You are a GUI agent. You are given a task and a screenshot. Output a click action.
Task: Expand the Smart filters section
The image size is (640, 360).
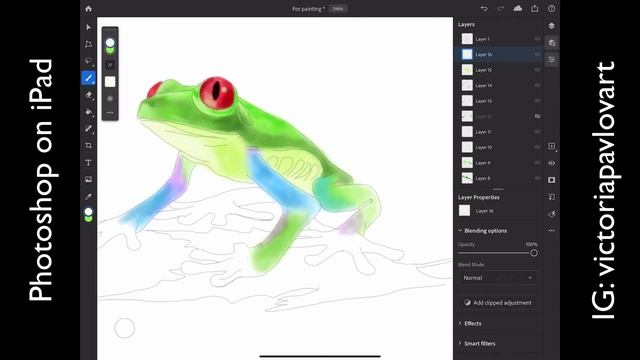coord(460,344)
